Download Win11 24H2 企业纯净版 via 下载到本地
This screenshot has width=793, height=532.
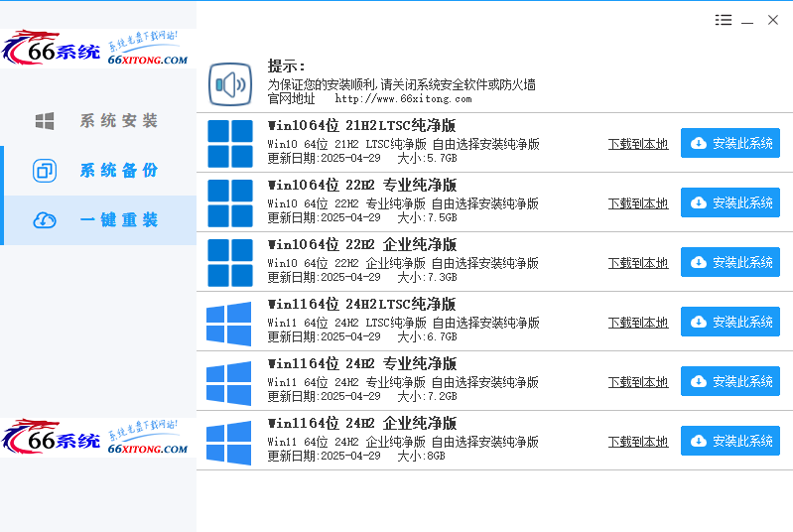(638, 443)
